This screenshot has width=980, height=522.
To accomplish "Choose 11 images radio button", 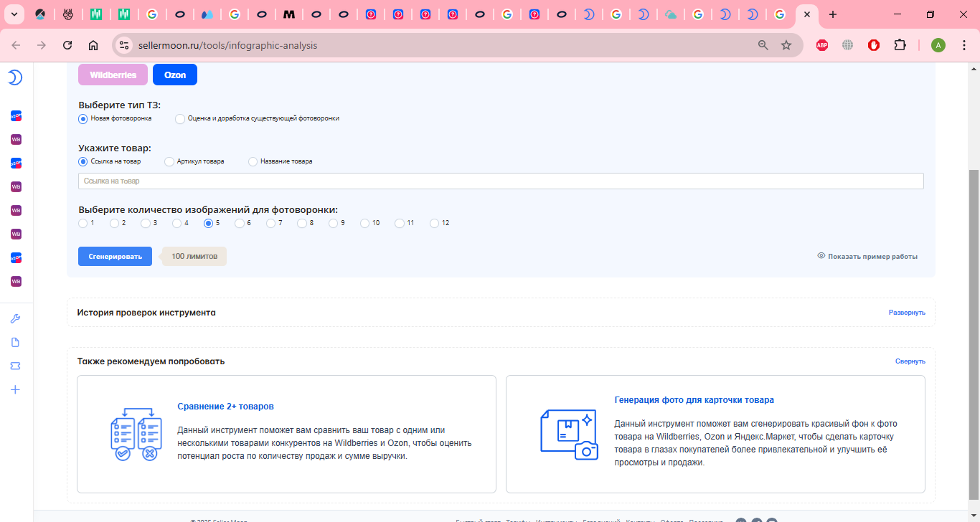I will pyautogui.click(x=400, y=223).
